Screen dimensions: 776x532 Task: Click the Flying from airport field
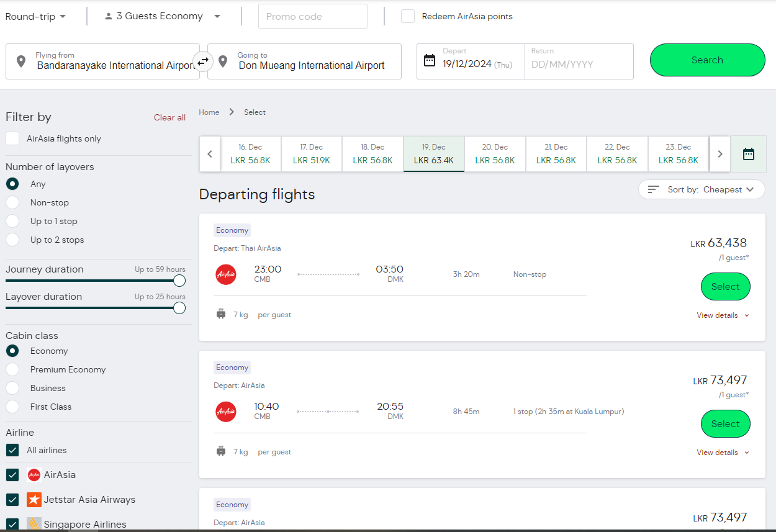[x=102, y=61]
